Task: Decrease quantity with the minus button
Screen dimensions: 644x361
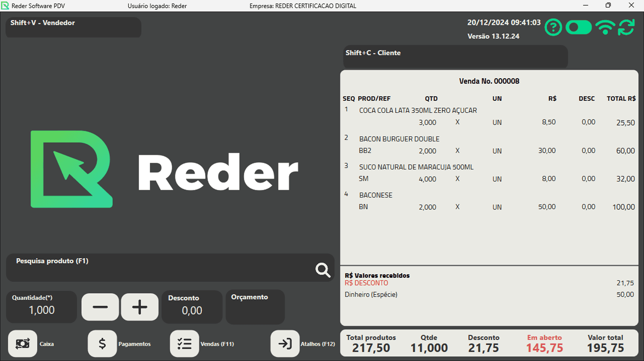Action: (x=100, y=307)
